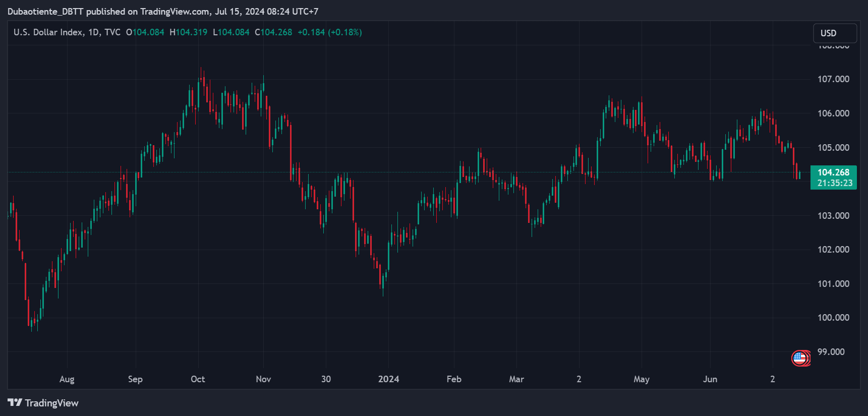Click the Sep date label
Viewport: 868px width, 416px height.
(x=135, y=379)
